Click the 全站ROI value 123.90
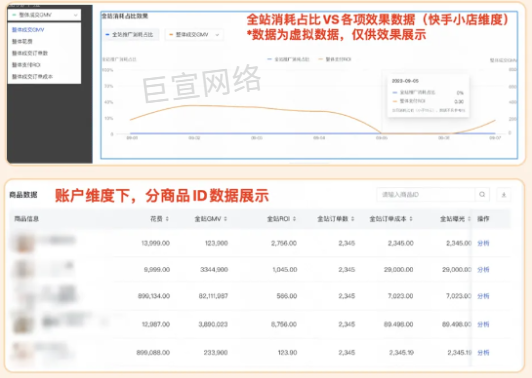 (x=287, y=353)
